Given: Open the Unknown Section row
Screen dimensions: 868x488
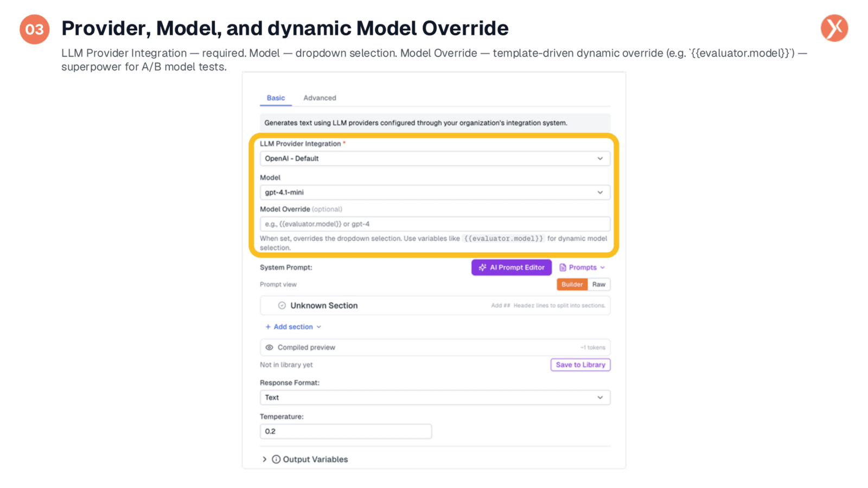Looking at the screenshot, I should 435,305.
